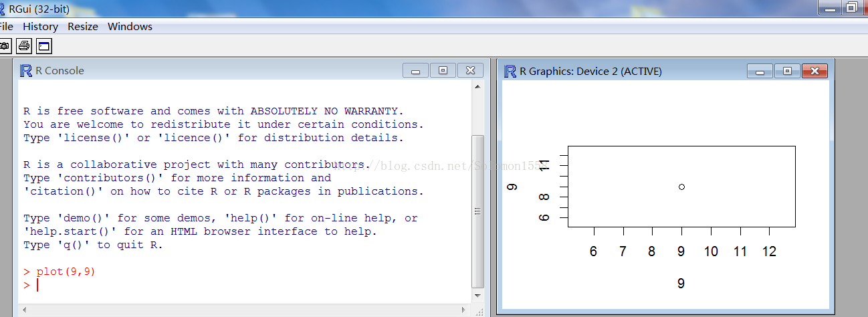Click the console horizontal scrollbar right arrow
Image resolution: width=868 pixels, height=317 pixels.
click(465, 310)
